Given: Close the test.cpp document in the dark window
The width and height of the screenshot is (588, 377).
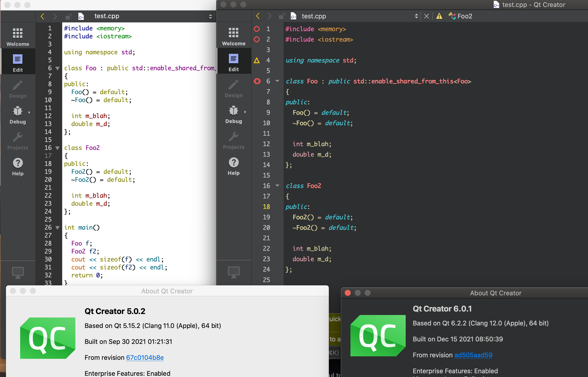Looking at the screenshot, I should pyautogui.click(x=426, y=16).
